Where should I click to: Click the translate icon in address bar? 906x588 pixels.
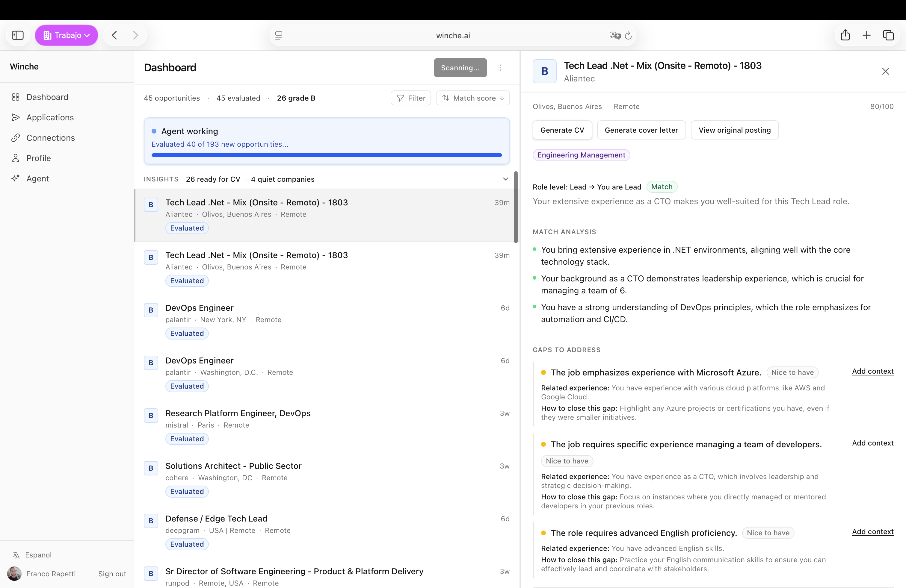coord(614,35)
